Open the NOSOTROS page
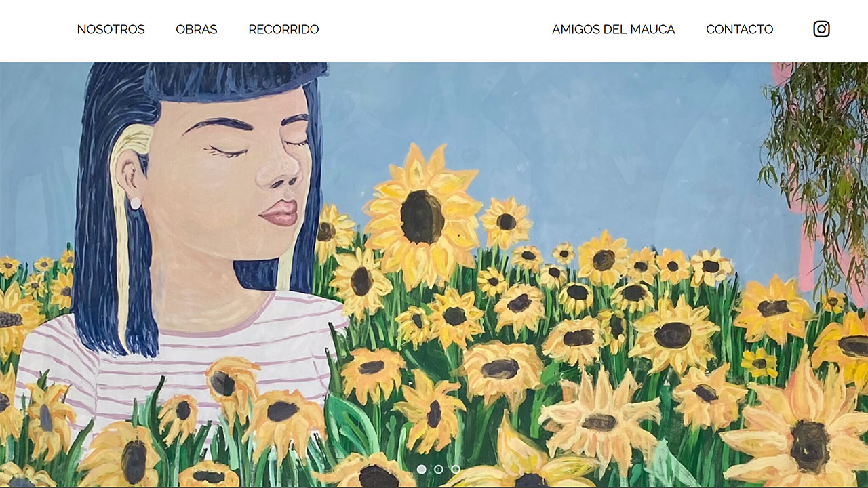This screenshot has width=868, height=488. (x=111, y=29)
